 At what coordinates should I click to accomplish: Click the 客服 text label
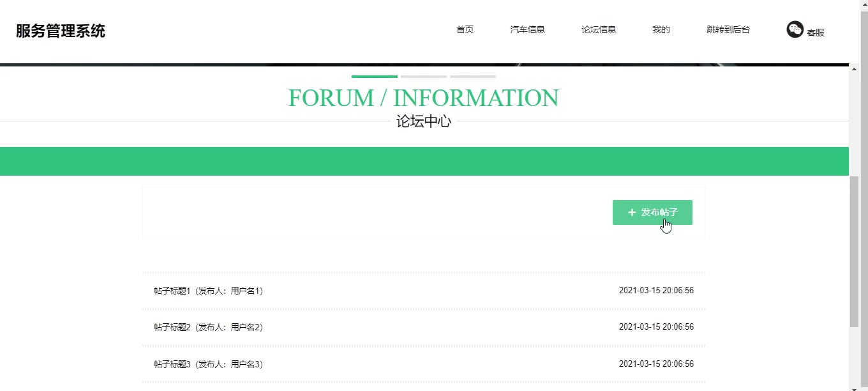coord(816,33)
